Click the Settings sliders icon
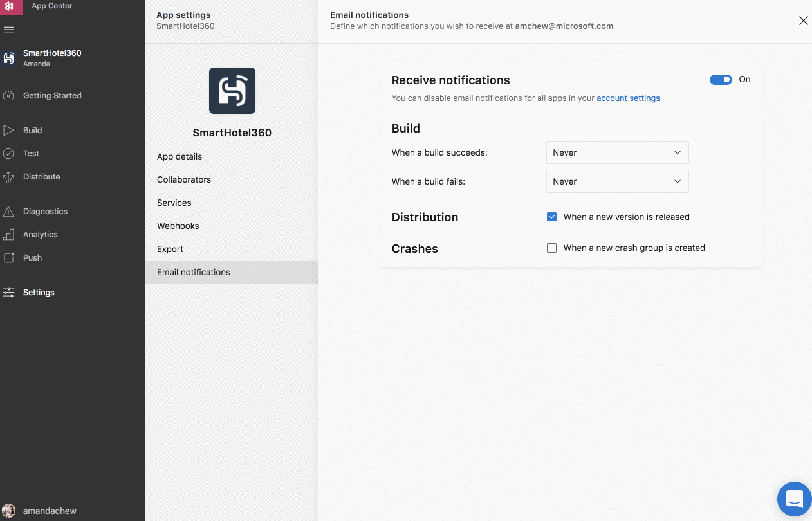The height and width of the screenshot is (521, 812). pos(8,293)
